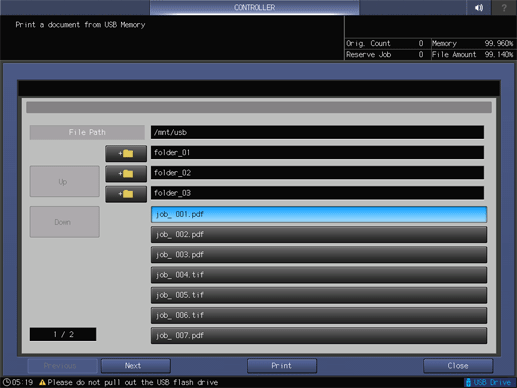Select file job_ 006.tif

click(319, 315)
